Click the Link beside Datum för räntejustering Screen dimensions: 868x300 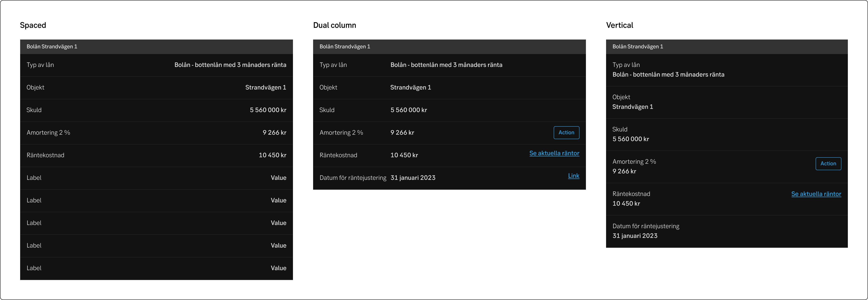[573, 176]
